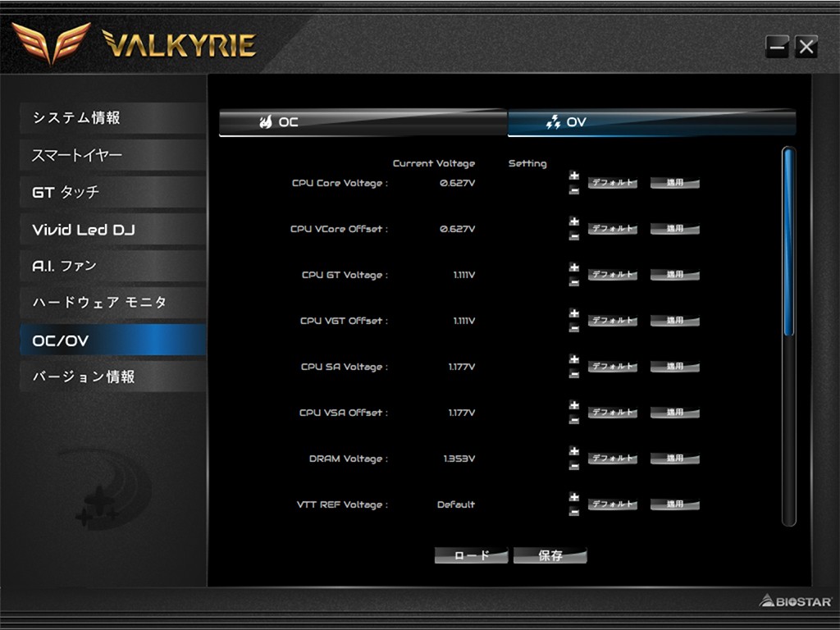Apply CPU SA Voltage setting with 適用
840x630 pixels.
[x=675, y=367]
